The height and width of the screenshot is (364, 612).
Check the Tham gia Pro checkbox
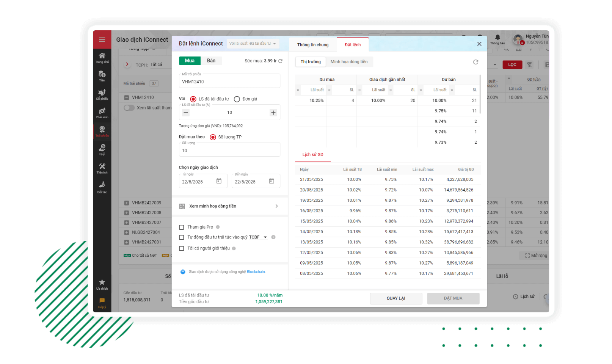point(182,227)
